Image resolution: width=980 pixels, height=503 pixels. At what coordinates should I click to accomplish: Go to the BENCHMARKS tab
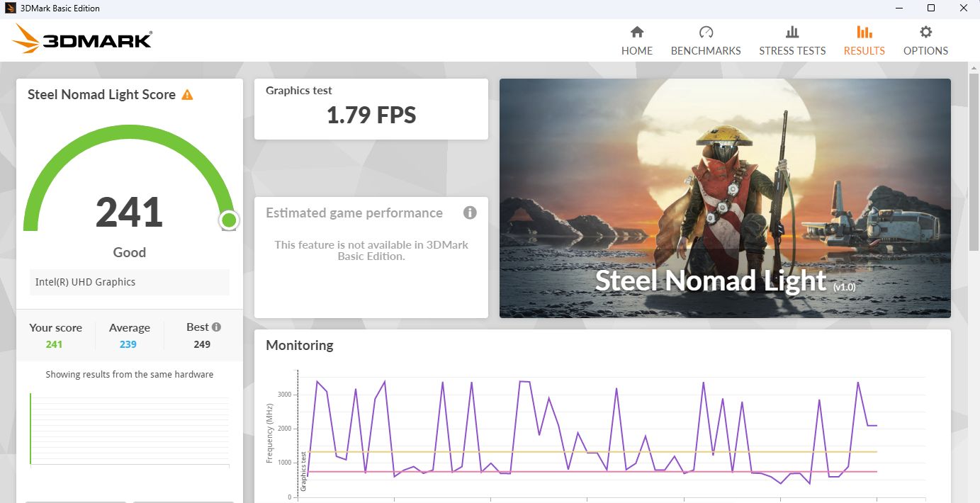click(706, 41)
